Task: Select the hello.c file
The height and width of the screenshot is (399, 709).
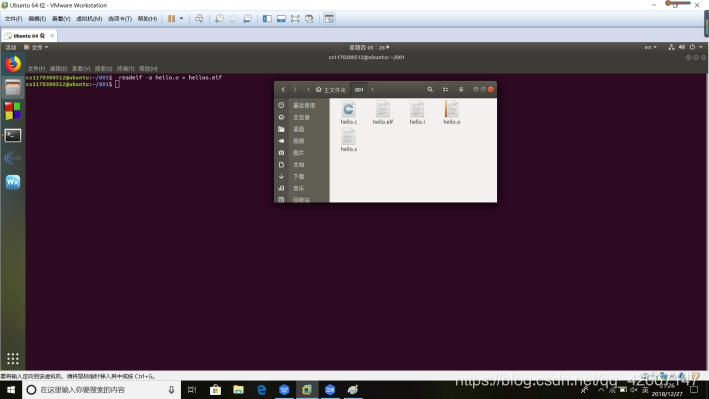Action: [x=349, y=113]
